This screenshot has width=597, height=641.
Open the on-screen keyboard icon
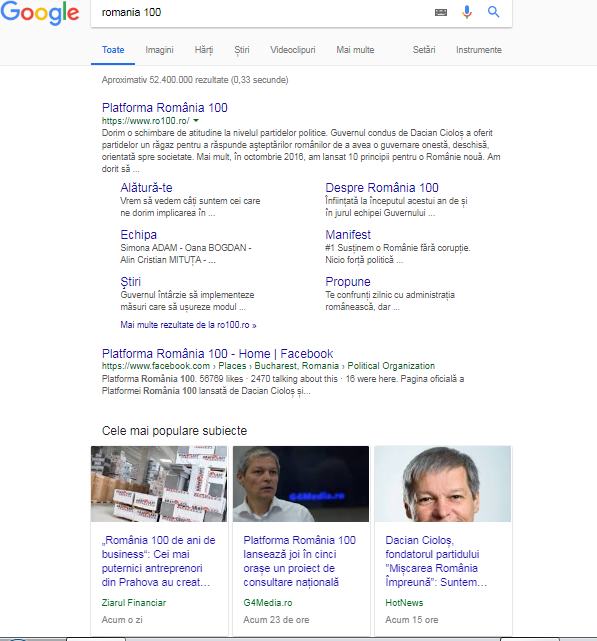pos(440,12)
